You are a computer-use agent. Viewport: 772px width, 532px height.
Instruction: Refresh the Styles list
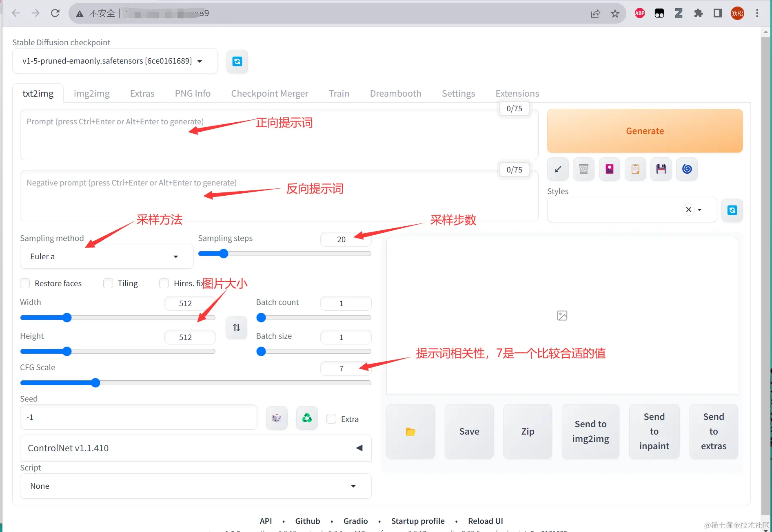[x=732, y=210]
